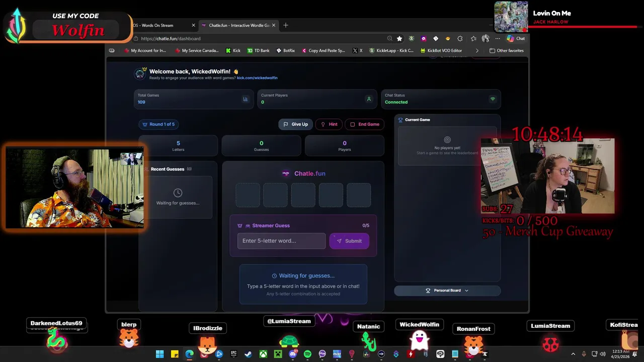Open My Service Canada bookmark

(x=197, y=51)
